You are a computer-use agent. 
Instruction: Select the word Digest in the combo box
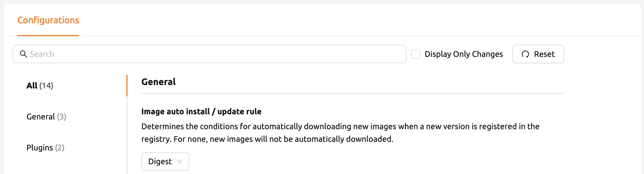(x=160, y=162)
